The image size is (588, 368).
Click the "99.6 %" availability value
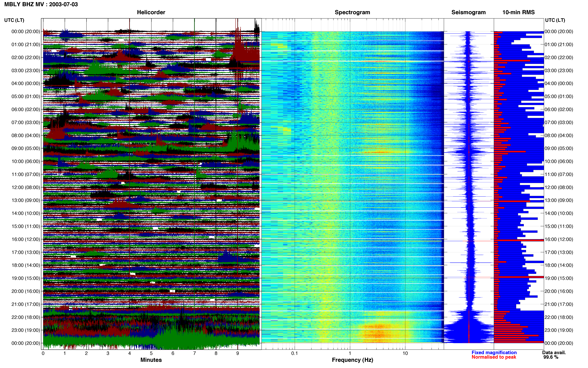pos(551,357)
